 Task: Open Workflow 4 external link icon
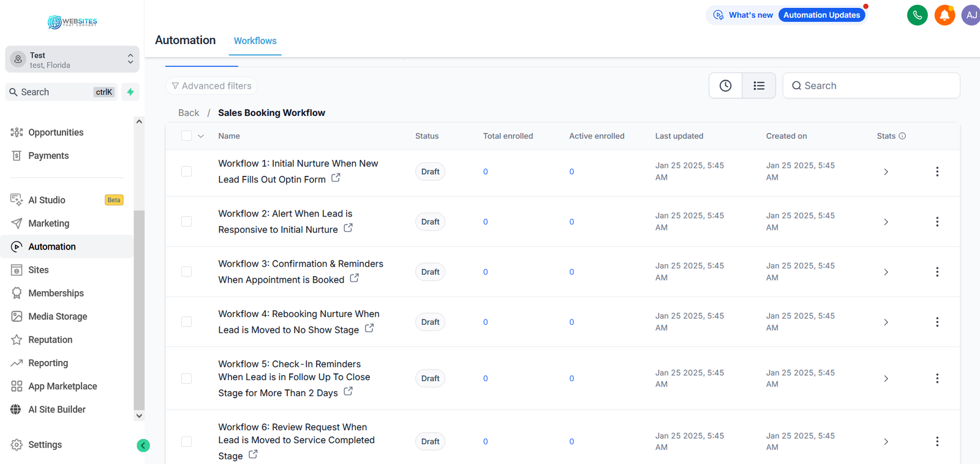pyautogui.click(x=369, y=329)
